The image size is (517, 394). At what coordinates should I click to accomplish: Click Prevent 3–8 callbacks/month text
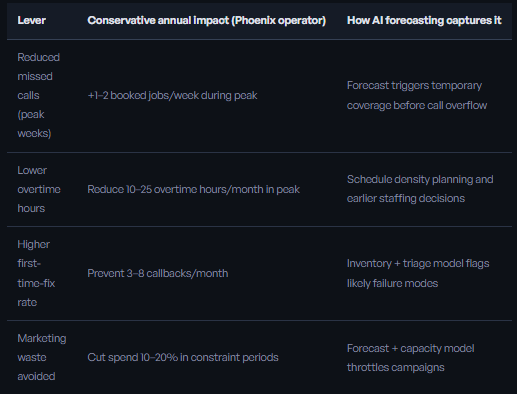[x=158, y=273]
